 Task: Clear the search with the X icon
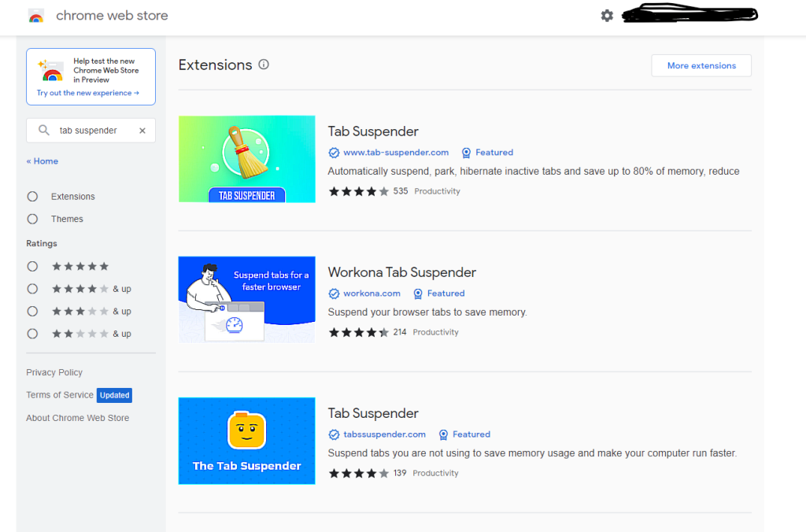(142, 131)
